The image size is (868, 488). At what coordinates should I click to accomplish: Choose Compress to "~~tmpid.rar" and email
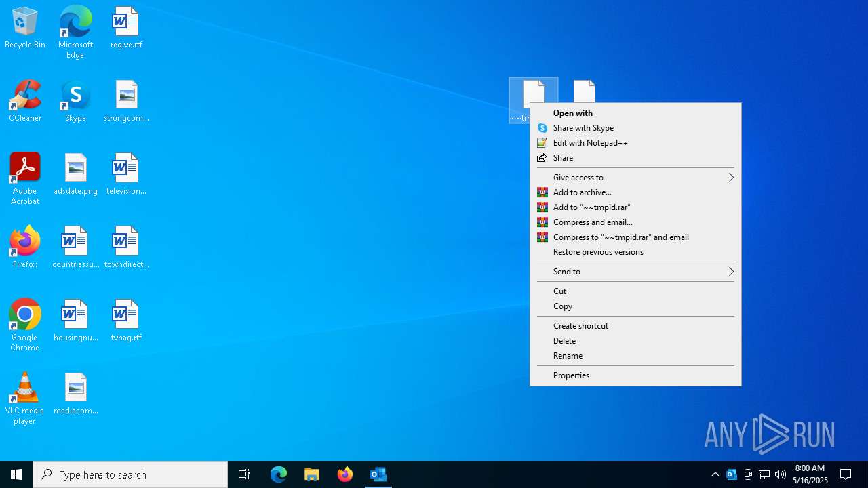click(x=635, y=237)
